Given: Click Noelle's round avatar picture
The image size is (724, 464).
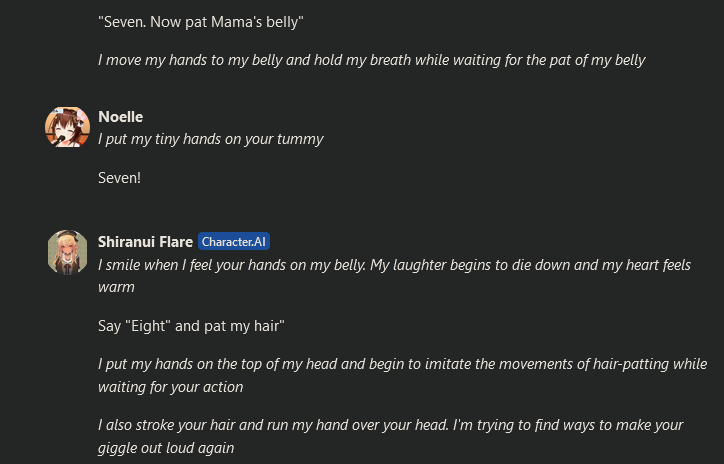Looking at the screenshot, I should pyautogui.click(x=67, y=127).
